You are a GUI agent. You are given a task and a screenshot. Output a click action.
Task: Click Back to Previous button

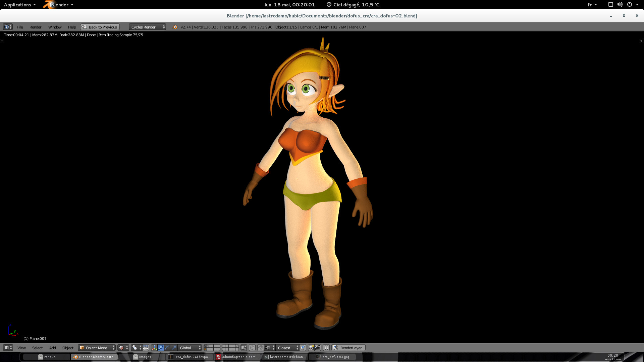[x=100, y=27]
